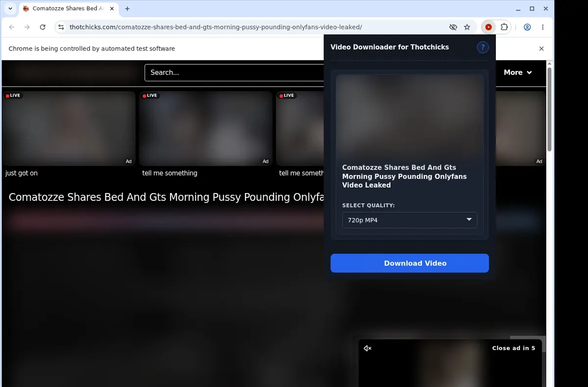Click the address bar URL
This screenshot has width=588, height=387.
coord(216,27)
